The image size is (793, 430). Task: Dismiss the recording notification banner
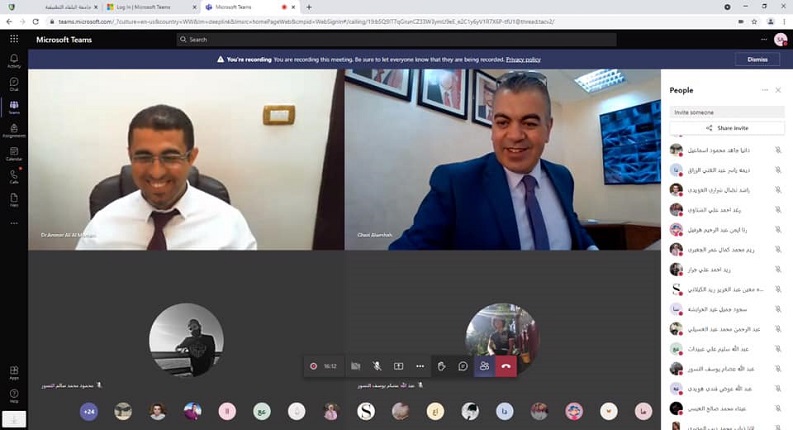tap(757, 59)
